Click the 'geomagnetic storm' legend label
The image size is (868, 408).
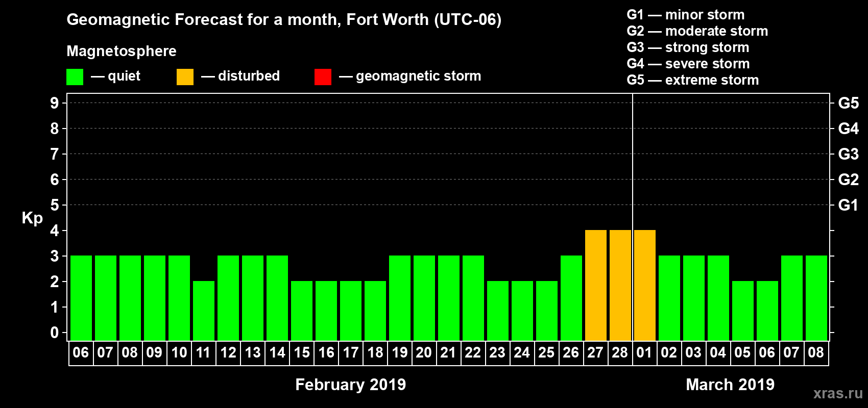tap(419, 76)
